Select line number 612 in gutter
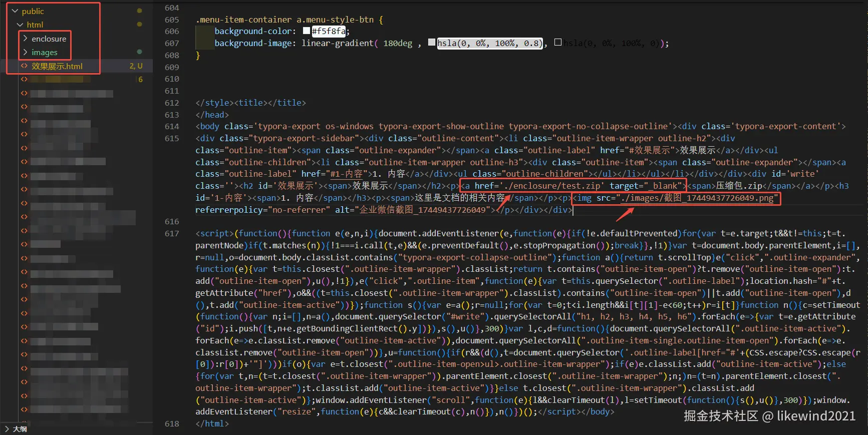The width and height of the screenshot is (868, 435). [x=172, y=103]
